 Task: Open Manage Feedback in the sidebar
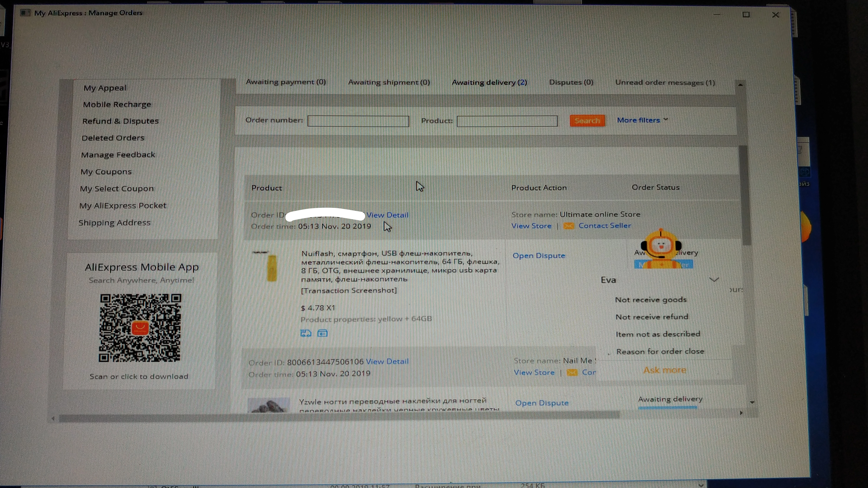118,155
